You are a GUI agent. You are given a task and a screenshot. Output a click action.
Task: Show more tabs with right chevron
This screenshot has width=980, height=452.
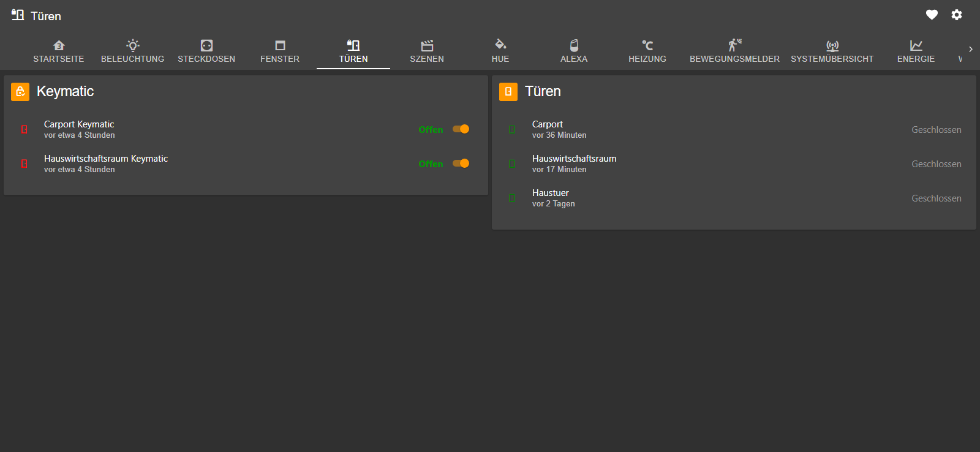click(971, 49)
